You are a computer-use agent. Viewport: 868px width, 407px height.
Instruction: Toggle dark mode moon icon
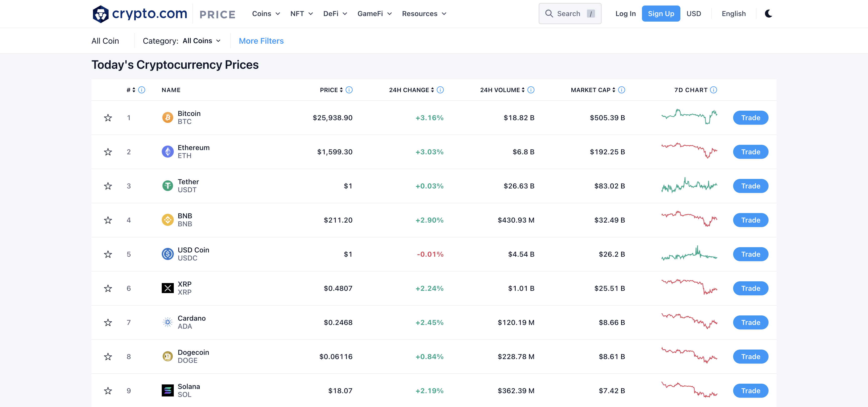pos(768,14)
